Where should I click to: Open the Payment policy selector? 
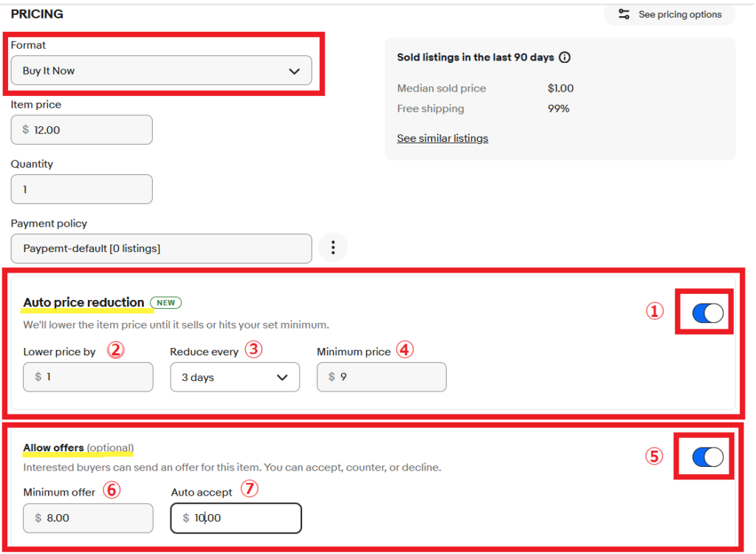(x=161, y=249)
